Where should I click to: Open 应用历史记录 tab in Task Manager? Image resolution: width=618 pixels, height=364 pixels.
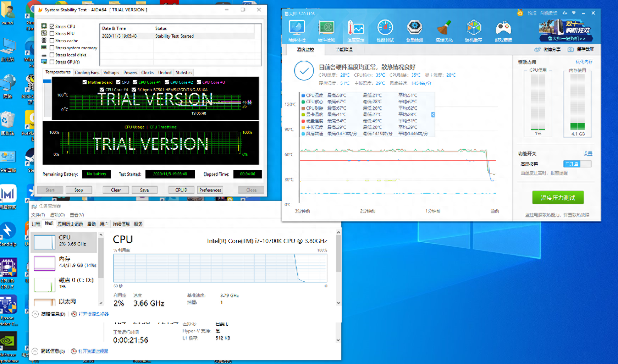(70, 224)
